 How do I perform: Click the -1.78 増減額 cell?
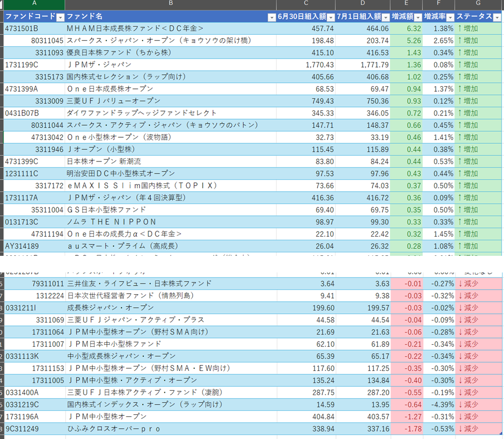(407, 429)
